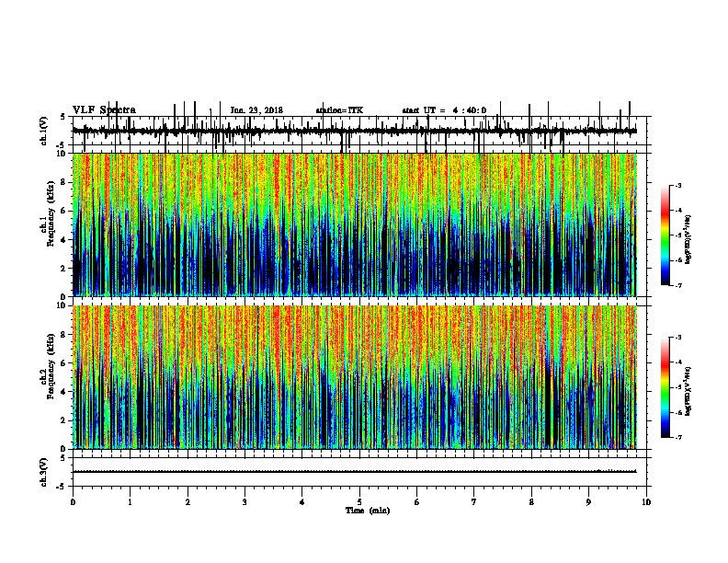The image size is (728, 563).
Task: Click the "4" tick on Time axis
Action: [302, 502]
